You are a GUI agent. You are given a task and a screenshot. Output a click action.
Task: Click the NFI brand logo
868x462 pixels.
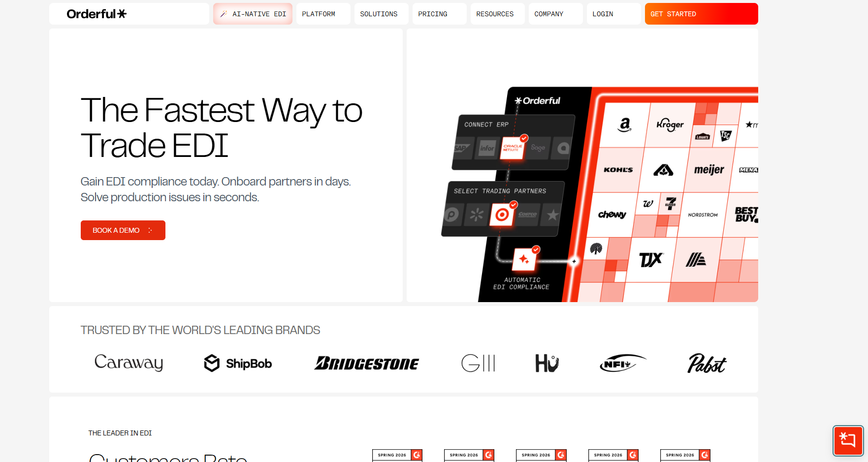(623, 363)
